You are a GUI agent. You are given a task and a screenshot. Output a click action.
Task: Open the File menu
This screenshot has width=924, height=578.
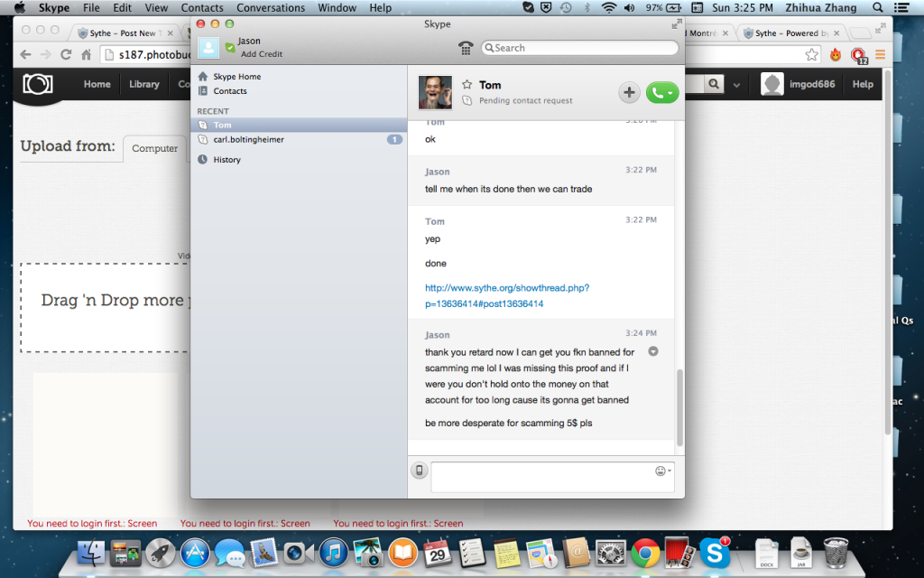click(91, 7)
